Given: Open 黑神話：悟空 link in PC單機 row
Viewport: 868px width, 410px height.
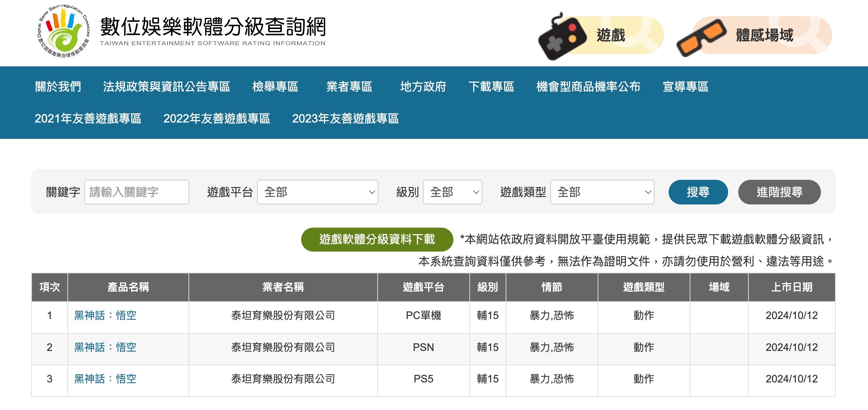Looking at the screenshot, I should pos(105,315).
